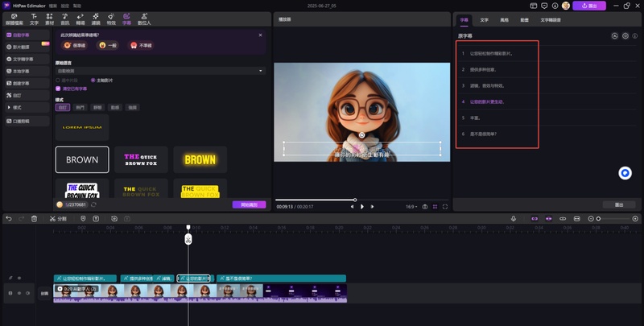The width and height of the screenshot is (644, 326).
Task: Select the LOREM IPSUM custom style thumbnail
Action: coord(82,127)
